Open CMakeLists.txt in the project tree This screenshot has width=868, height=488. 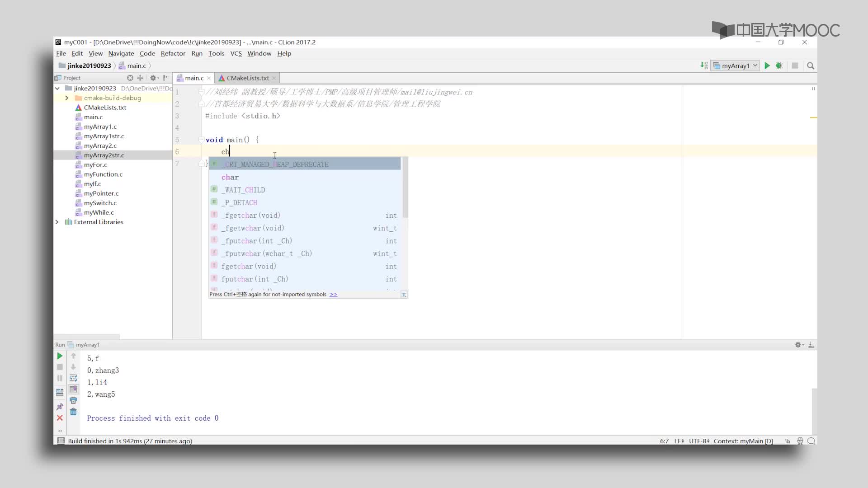point(105,108)
